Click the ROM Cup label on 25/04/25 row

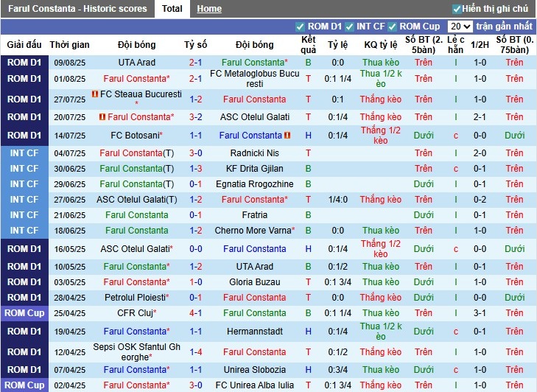pyautogui.click(x=24, y=313)
